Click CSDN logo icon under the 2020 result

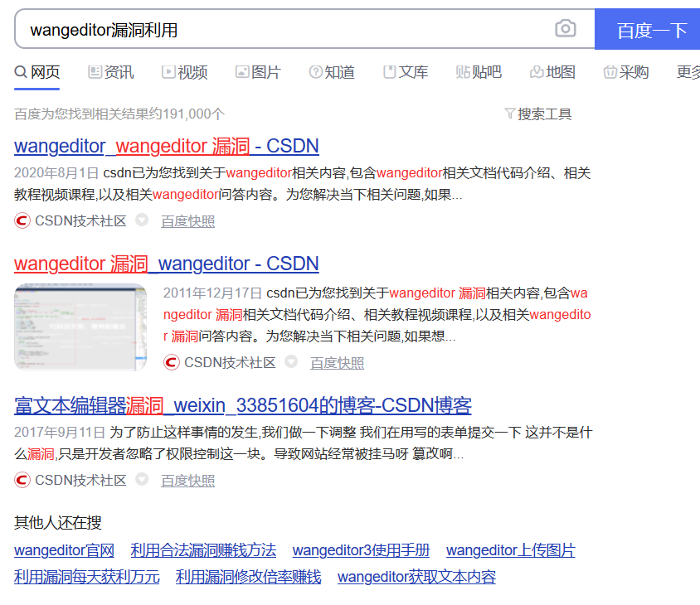(22, 220)
